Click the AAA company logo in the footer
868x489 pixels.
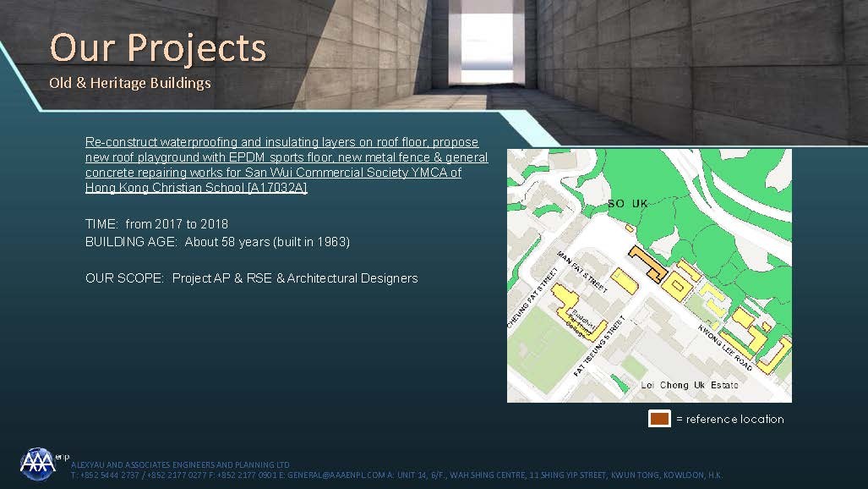click(38, 463)
